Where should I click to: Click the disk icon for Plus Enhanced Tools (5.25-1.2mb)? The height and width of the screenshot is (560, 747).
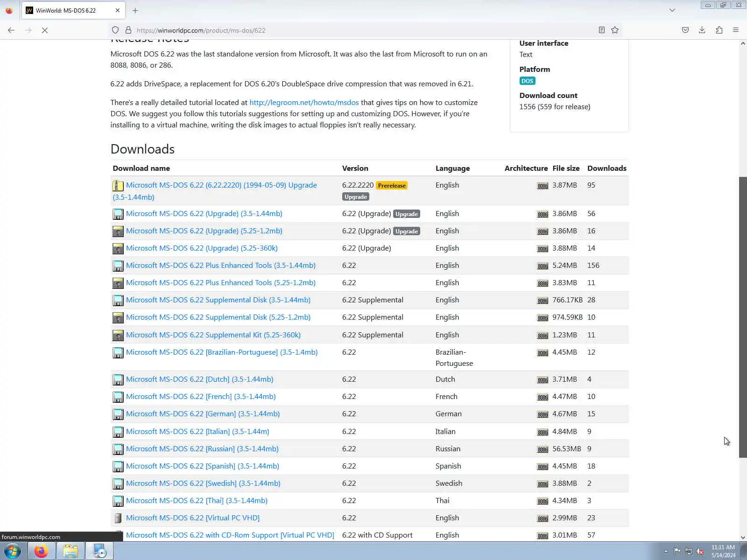point(118,283)
